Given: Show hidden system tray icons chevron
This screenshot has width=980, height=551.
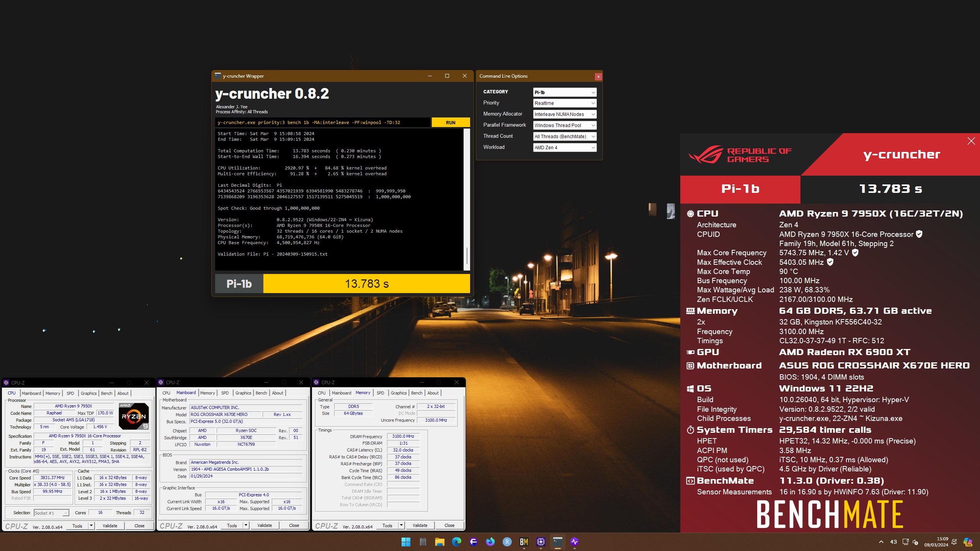Looking at the screenshot, I should click(x=881, y=542).
